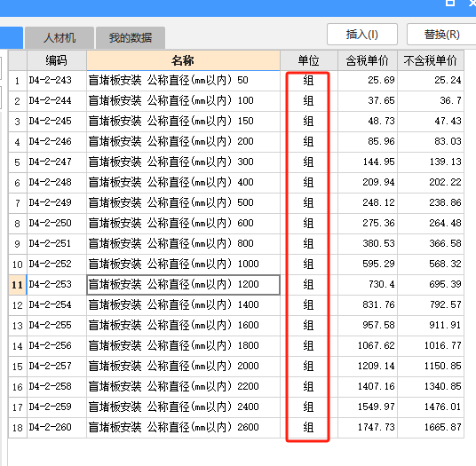Click the tax-included price 85.96
Image resolution: width=476 pixels, height=466 pixels.
click(x=368, y=142)
